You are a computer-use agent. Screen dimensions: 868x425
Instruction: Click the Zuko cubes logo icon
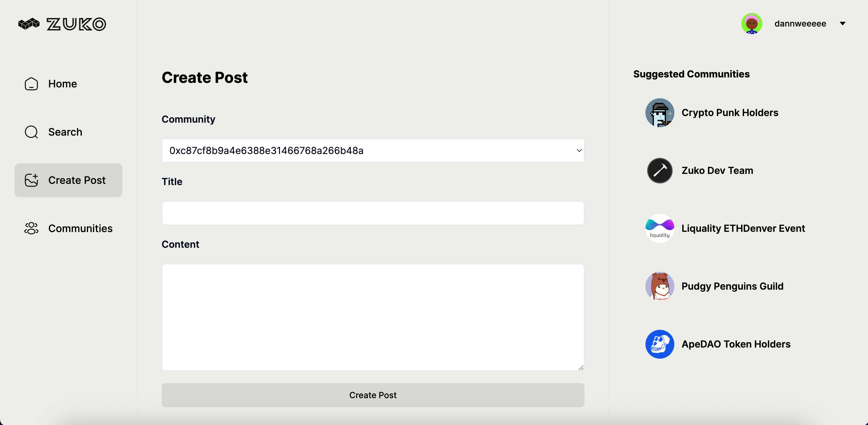pyautogui.click(x=29, y=24)
